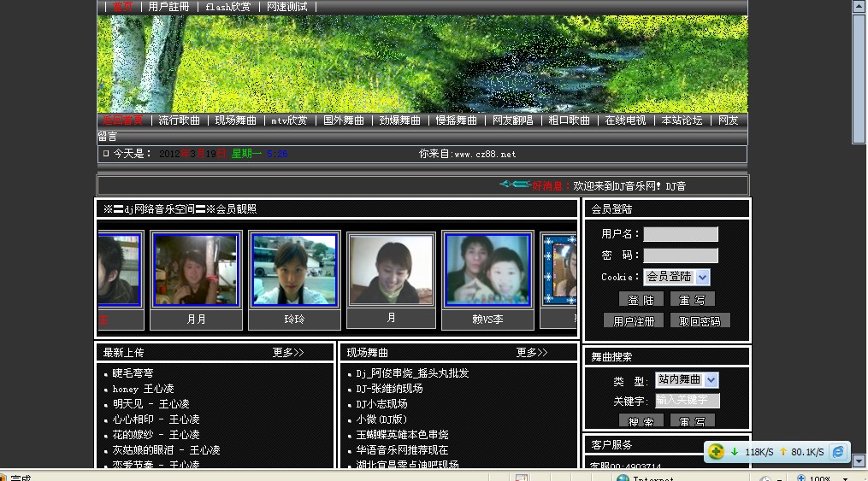Open 用户註冊 in top menu

(x=168, y=7)
